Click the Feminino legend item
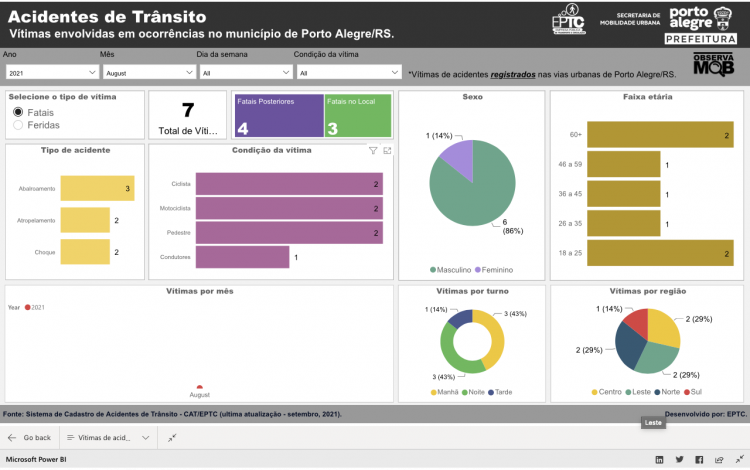Viewport: 750px width, 470px height. click(x=494, y=270)
